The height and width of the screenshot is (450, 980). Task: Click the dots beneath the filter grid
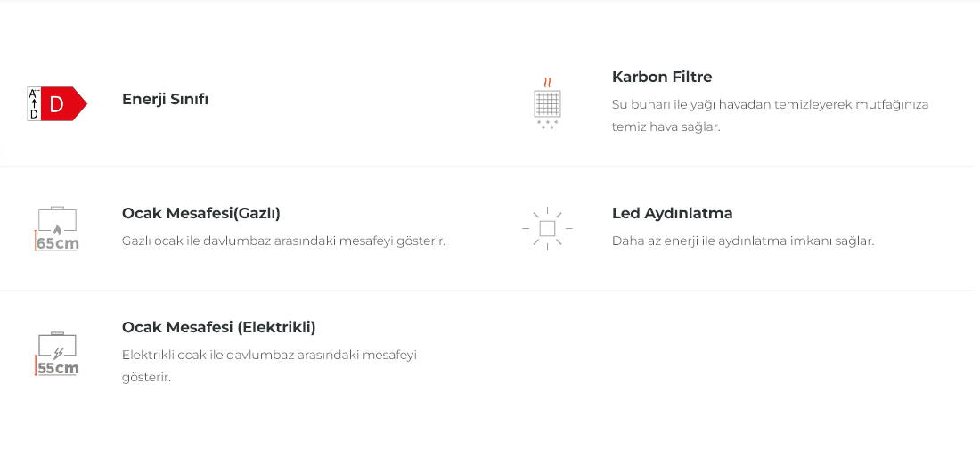(547, 125)
